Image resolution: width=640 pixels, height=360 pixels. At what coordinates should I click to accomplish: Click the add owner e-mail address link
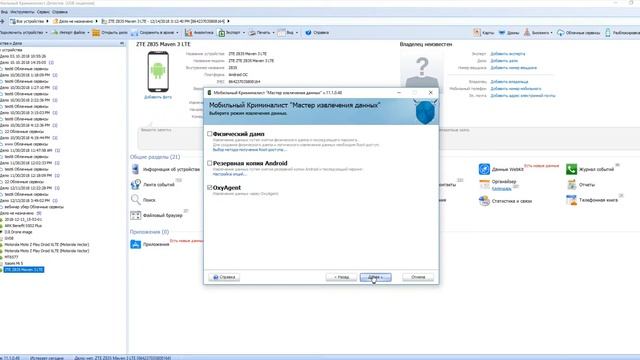tap(523, 96)
